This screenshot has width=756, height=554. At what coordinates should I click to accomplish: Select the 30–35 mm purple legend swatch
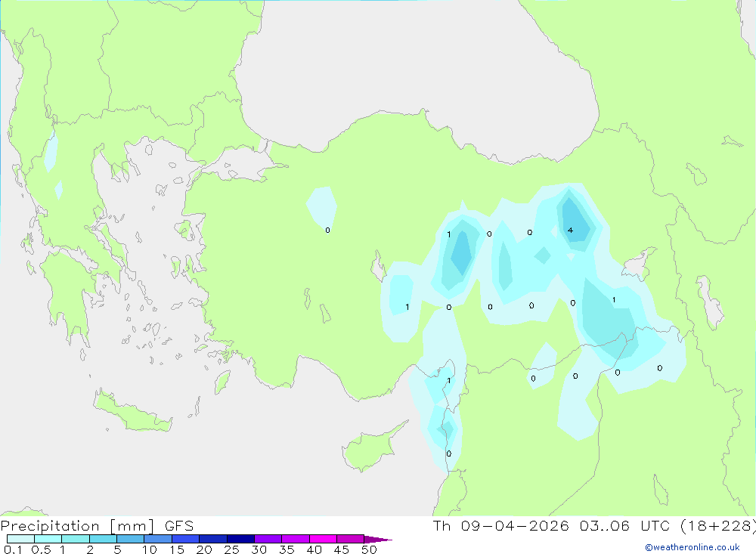268,539
